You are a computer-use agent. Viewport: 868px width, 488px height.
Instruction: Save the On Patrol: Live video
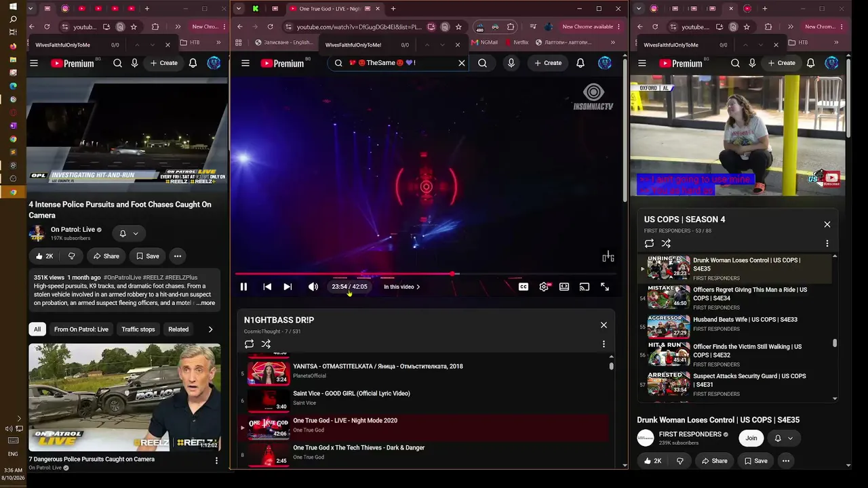(x=147, y=256)
